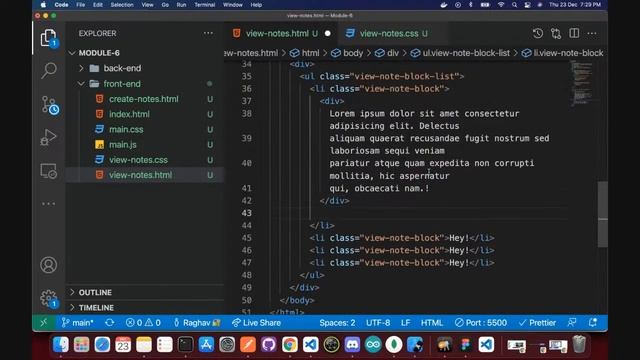Open the Search view in activity bar

pos(49,71)
